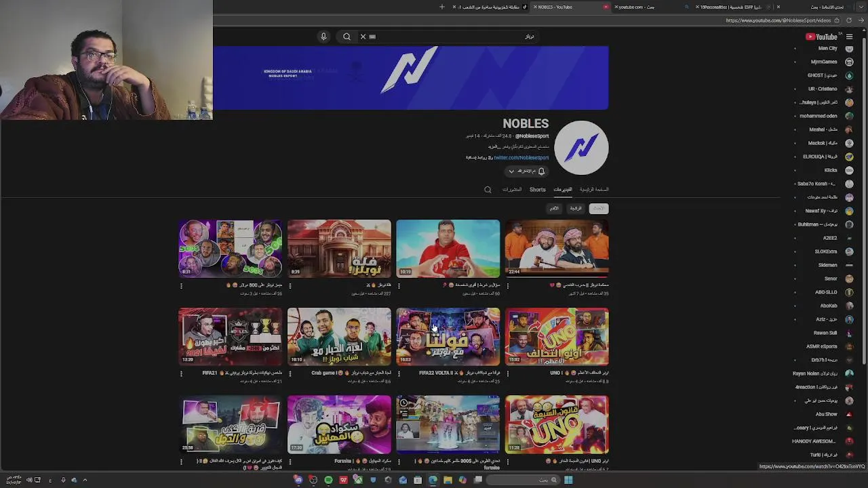Open mohammed oden channel avatar in sidebar
This screenshot has height=488, width=868.
pos(849,116)
